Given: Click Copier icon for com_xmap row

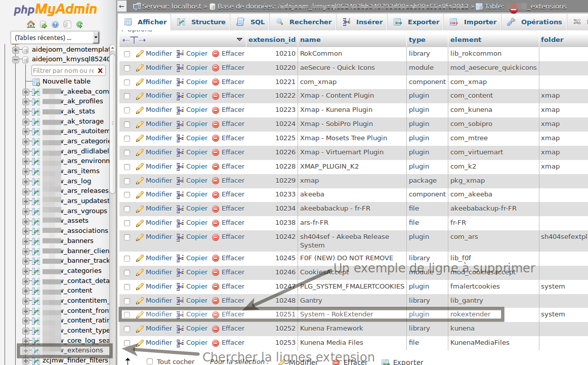Looking at the screenshot, I should coord(180,82).
